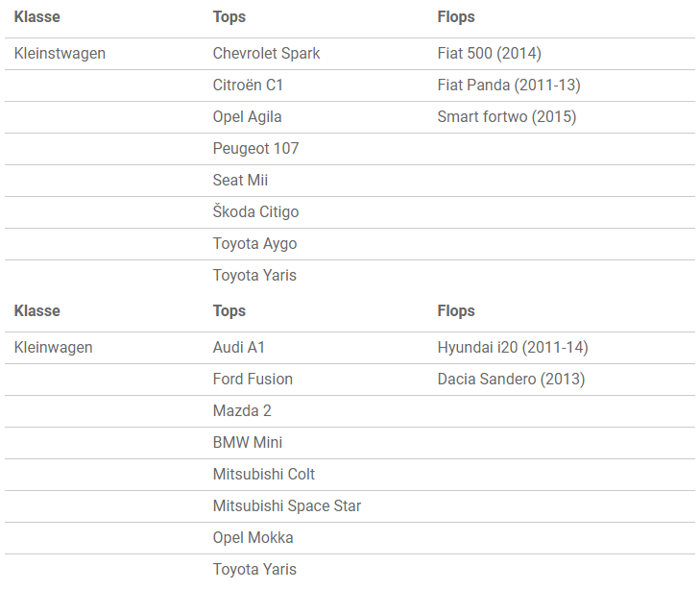Select the Audi A1 entry
The image size is (700, 590).
pos(239,348)
